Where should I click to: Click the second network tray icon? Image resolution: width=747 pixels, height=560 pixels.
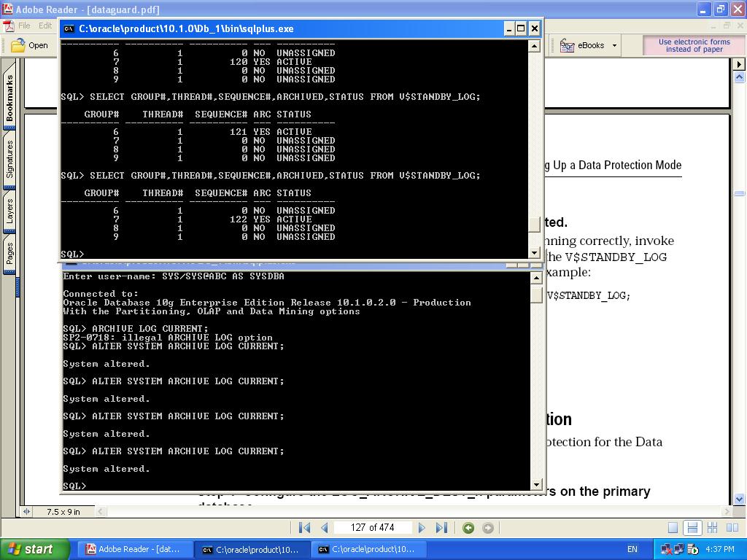(678, 550)
